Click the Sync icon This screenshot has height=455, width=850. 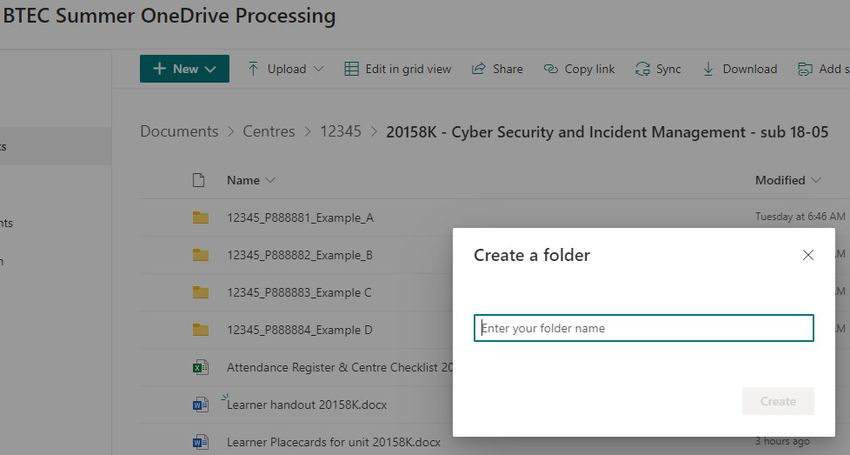tap(642, 69)
